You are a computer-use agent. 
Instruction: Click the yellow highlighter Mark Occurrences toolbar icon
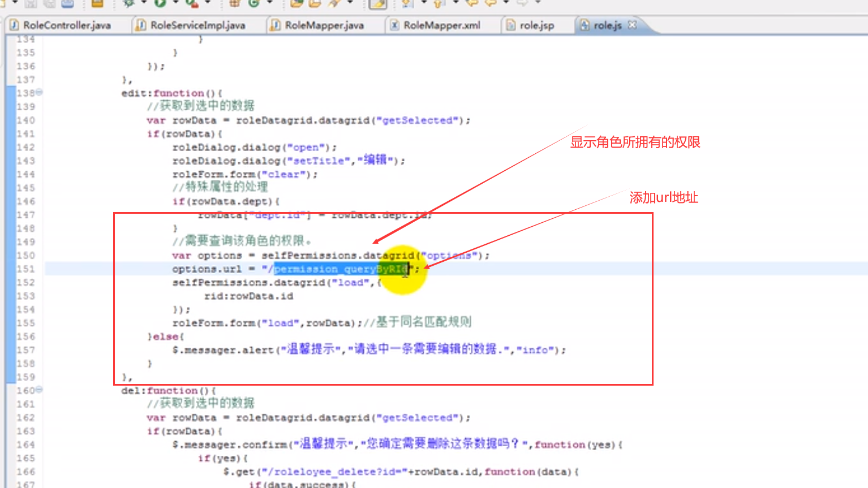point(377,5)
